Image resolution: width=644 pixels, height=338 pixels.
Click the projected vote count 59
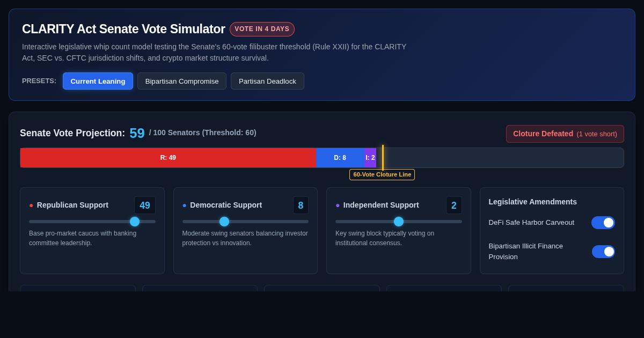coord(137,133)
